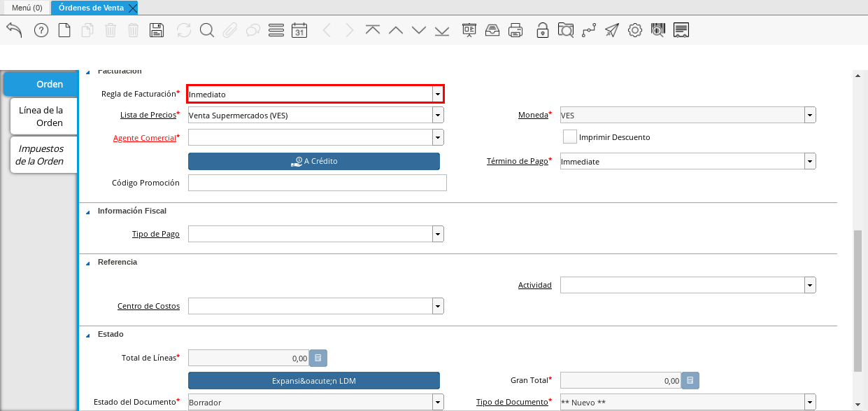
Task: Create a new record with the blank page icon
Action: click(x=64, y=30)
